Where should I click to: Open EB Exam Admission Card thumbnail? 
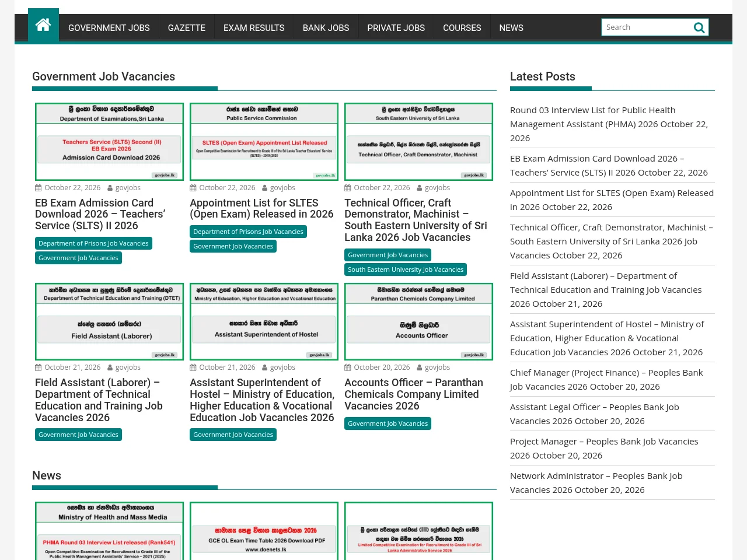(x=109, y=142)
